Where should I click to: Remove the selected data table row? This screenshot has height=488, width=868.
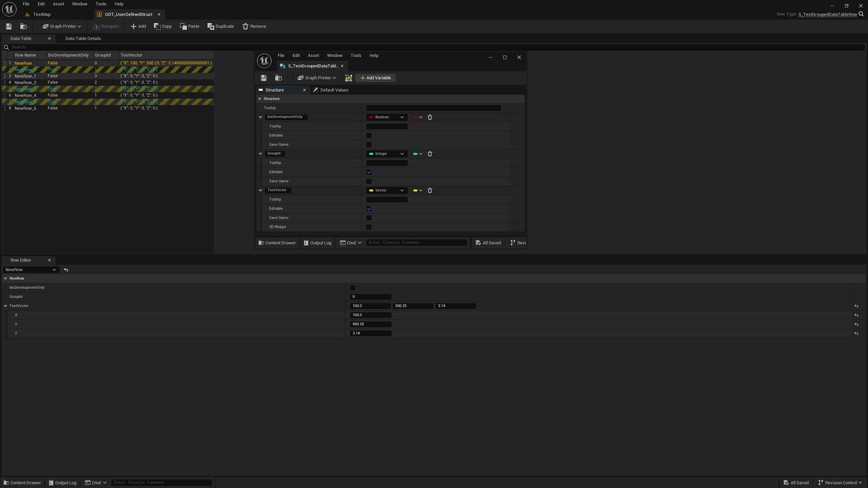(254, 26)
